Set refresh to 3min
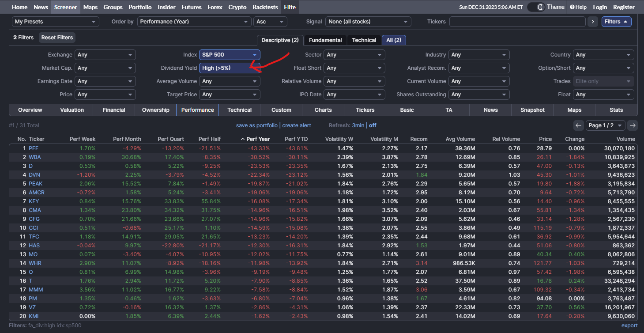Screen dimensions: 644x333 click(x=358, y=125)
